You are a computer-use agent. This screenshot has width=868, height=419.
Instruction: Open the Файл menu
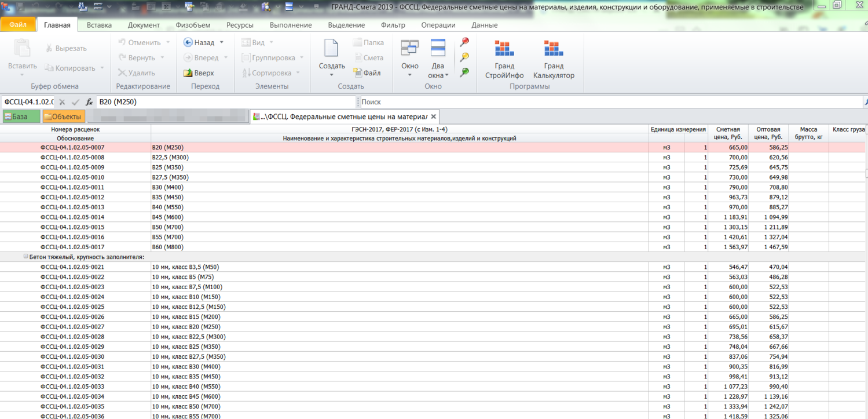[18, 25]
